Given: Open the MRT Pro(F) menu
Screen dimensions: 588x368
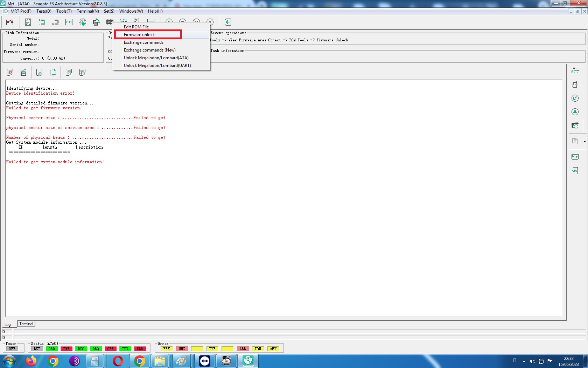Looking at the screenshot, I should click(21, 11).
